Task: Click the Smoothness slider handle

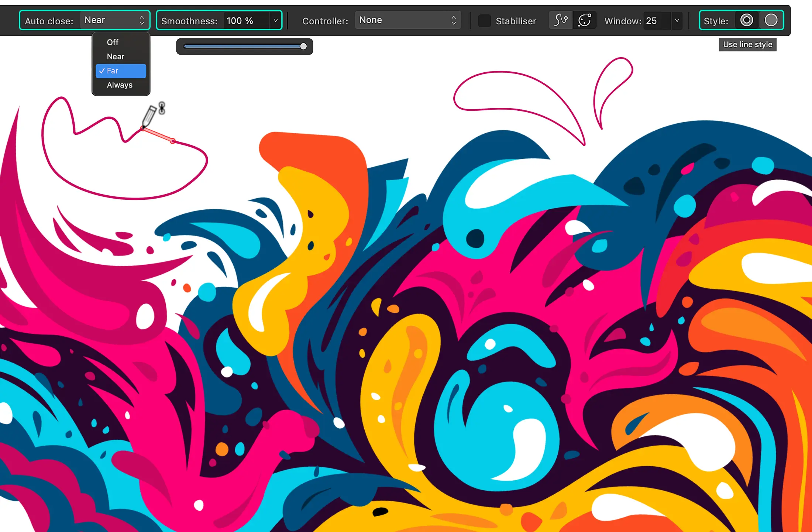Action: point(303,47)
